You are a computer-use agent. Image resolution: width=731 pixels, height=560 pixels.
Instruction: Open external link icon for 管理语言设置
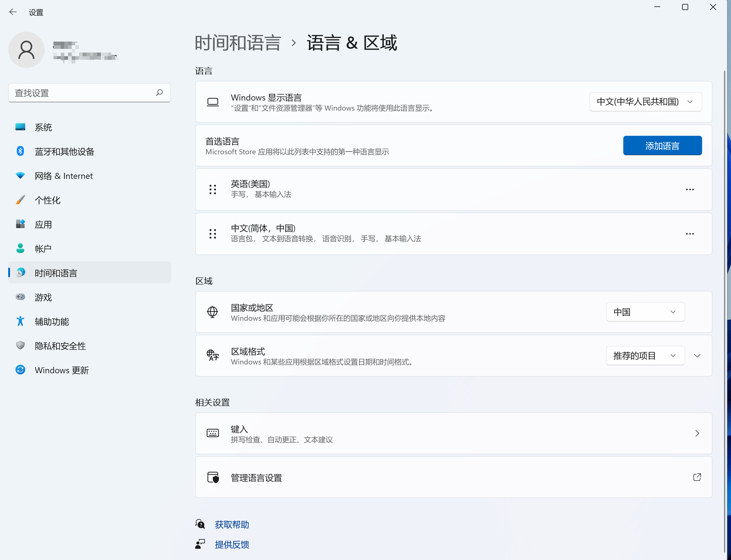[697, 477]
